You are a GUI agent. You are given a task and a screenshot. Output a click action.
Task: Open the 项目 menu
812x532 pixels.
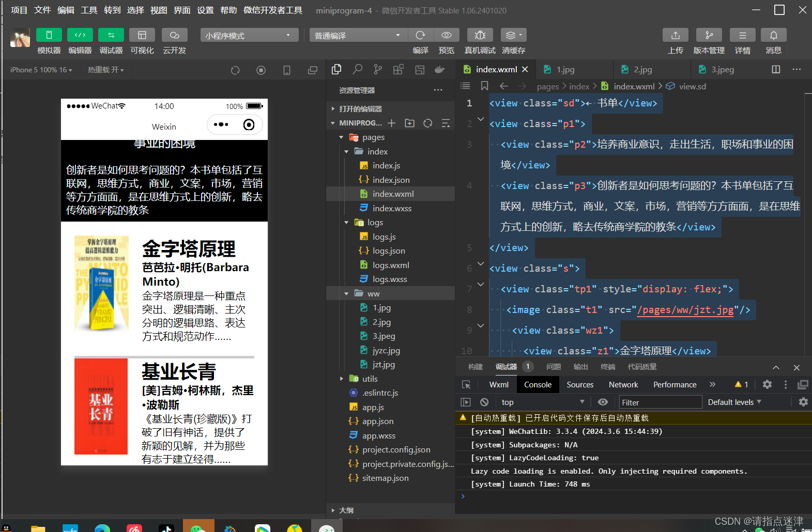tap(19, 10)
